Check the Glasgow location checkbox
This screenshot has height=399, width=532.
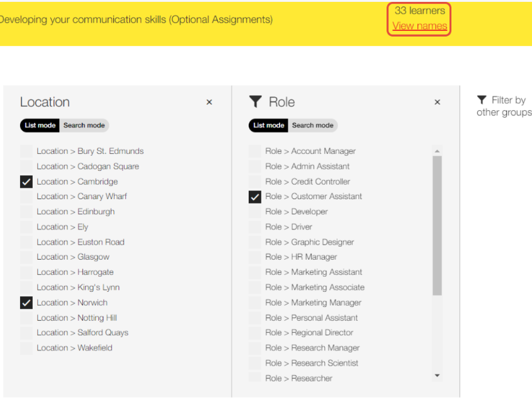pyautogui.click(x=26, y=257)
